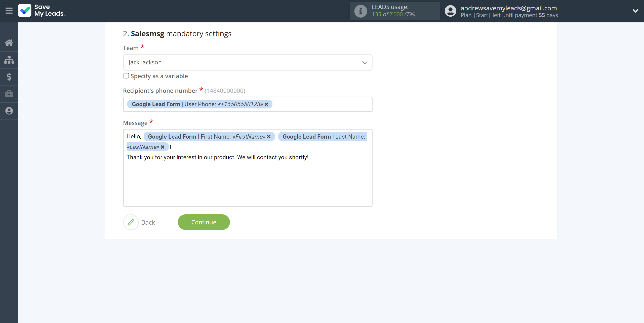Image resolution: width=644 pixels, height=323 pixels.
Task: Expand the account menu chevron
Action: (635, 11)
